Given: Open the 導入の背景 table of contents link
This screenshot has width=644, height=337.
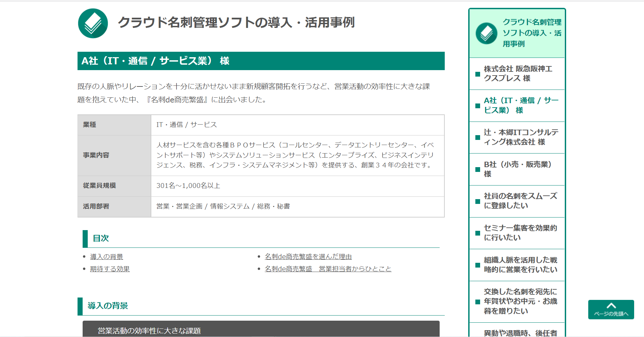Looking at the screenshot, I should click(x=106, y=257).
